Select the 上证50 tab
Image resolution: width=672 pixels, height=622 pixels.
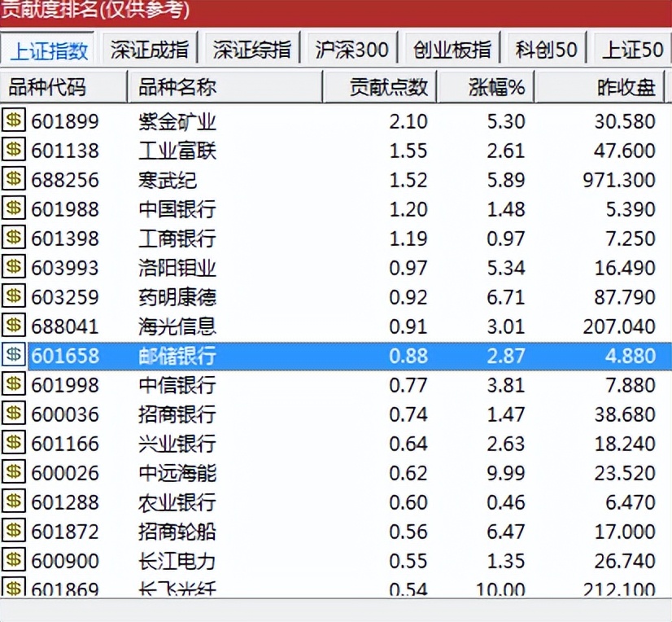(631, 50)
